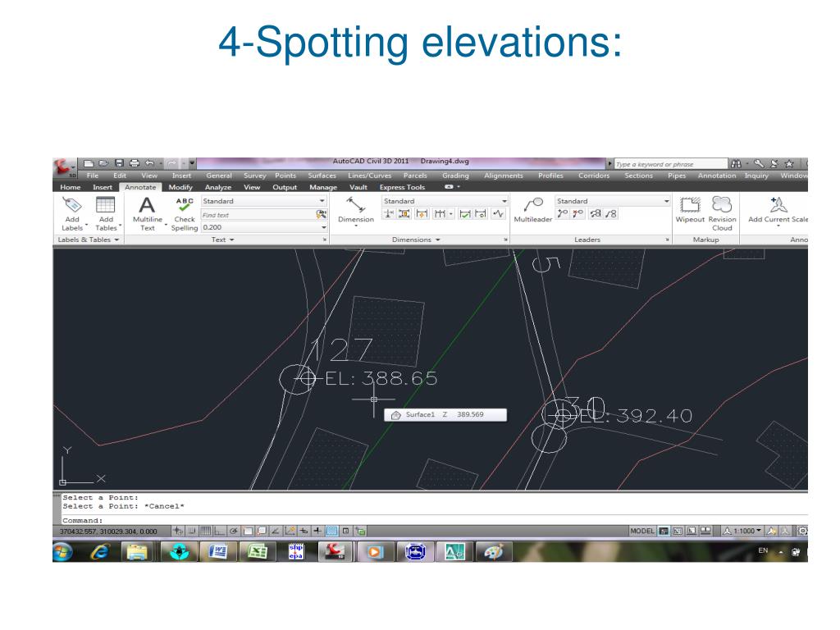Image resolution: width=840 pixels, height=630 pixels.
Task: Click the Windows Start button
Action: click(x=62, y=552)
